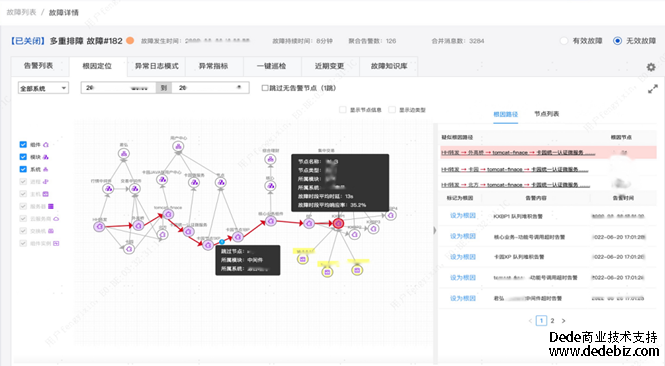Viewport: 665px width, 366px height.
Task: Toggle the 进程 legend checkbox
Action: (23, 182)
